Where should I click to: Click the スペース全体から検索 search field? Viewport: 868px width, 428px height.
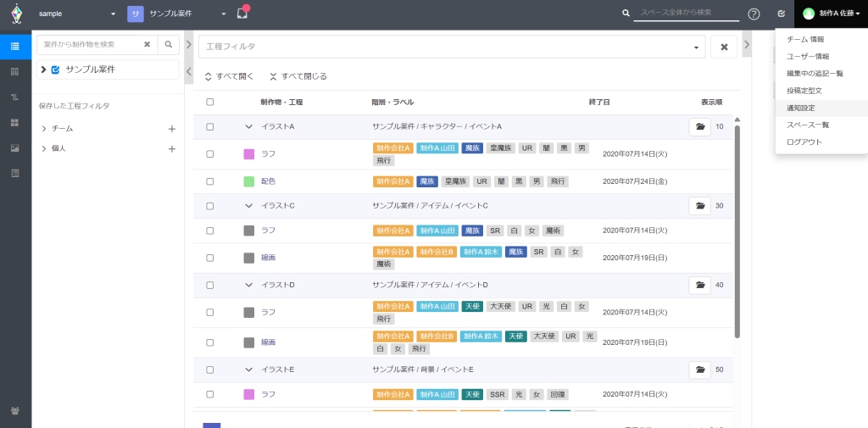click(x=686, y=14)
